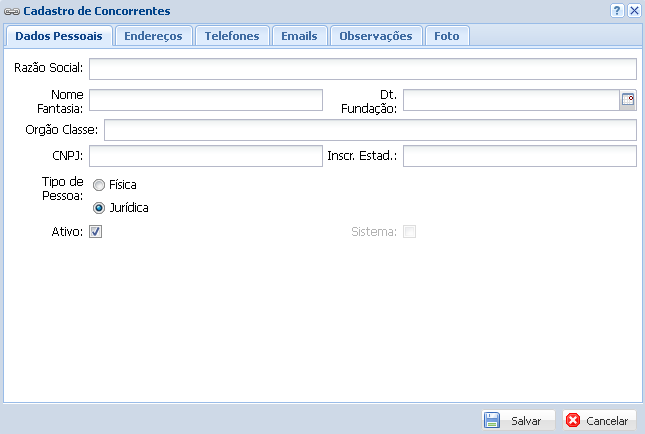Open the Telefones tab
The width and height of the screenshot is (645, 434).
click(232, 36)
